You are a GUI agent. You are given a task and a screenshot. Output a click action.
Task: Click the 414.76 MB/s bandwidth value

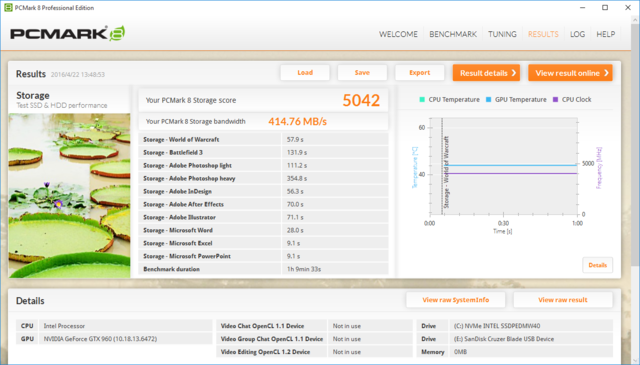pyautogui.click(x=298, y=122)
